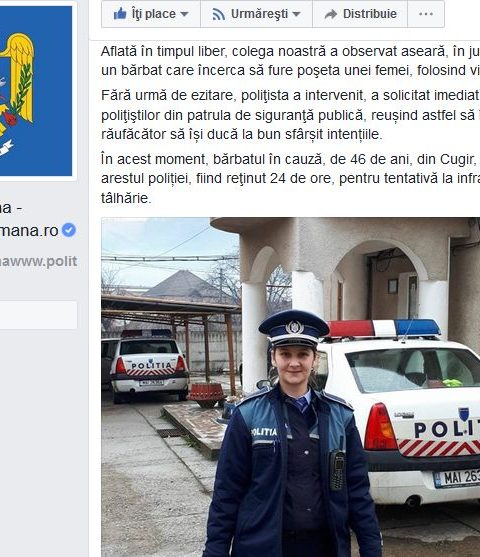Click the police car with red-blue lightbar in photo
The height and width of the screenshot is (557, 480).
(x=396, y=412)
